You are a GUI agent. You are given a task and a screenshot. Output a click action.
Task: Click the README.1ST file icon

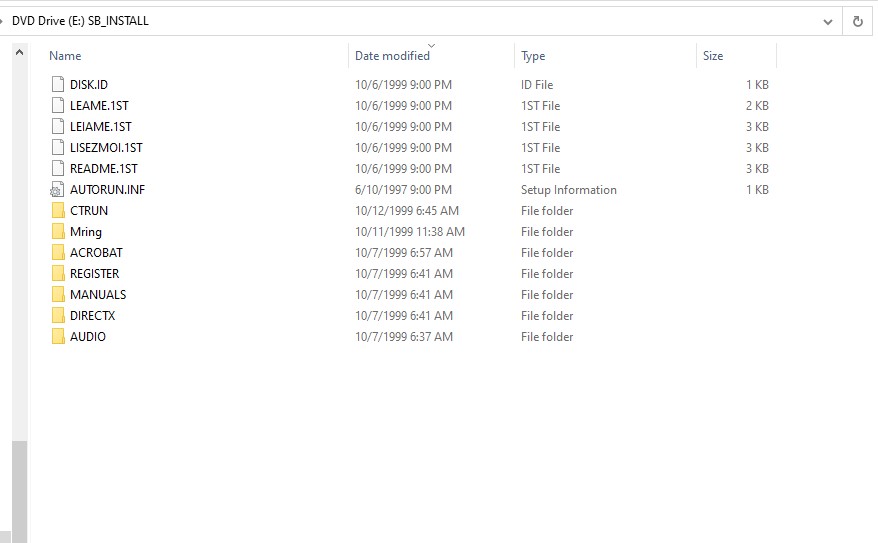pos(57,169)
